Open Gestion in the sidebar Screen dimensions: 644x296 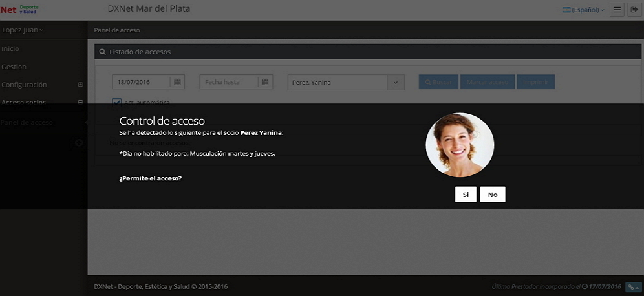pos(14,67)
